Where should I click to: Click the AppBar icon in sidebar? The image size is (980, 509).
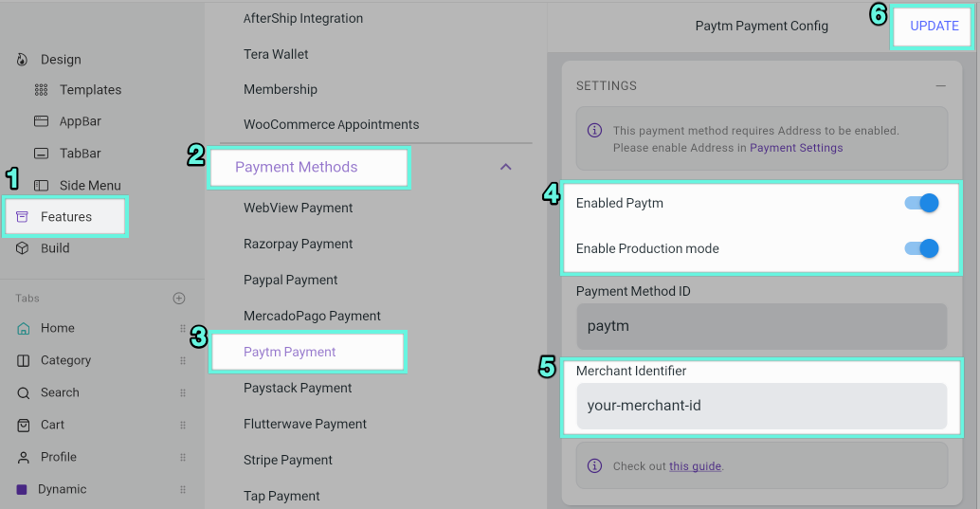[x=42, y=121]
